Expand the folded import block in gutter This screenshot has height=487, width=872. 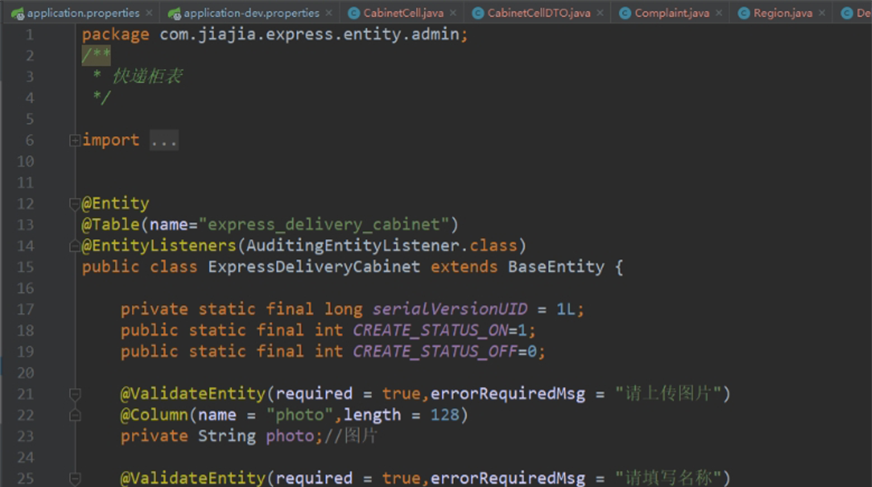pyautogui.click(x=74, y=141)
